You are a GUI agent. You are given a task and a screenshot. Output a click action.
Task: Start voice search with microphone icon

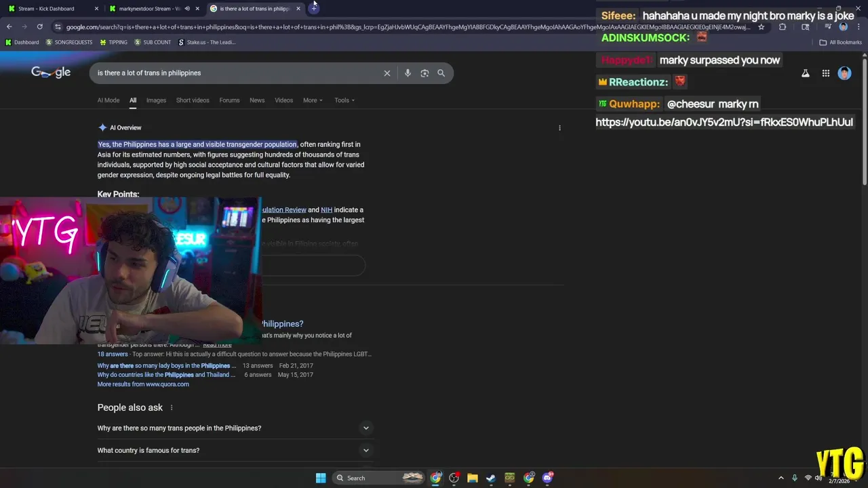(x=408, y=73)
